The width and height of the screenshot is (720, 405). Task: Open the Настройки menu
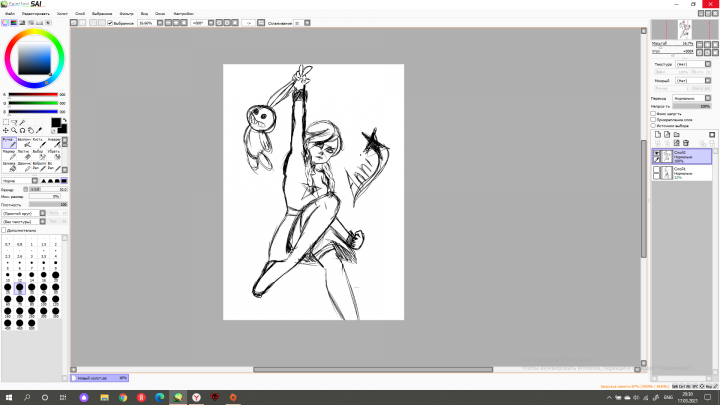coord(183,14)
